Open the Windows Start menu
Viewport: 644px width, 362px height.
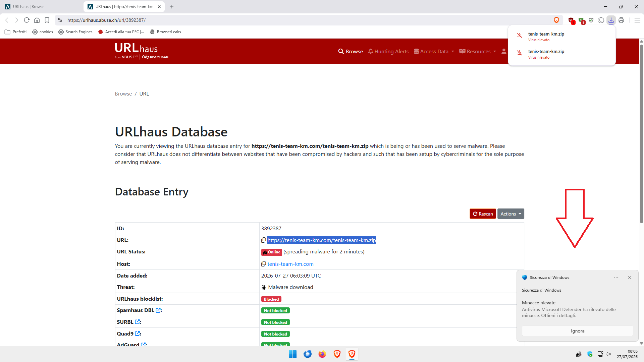[292, 354]
